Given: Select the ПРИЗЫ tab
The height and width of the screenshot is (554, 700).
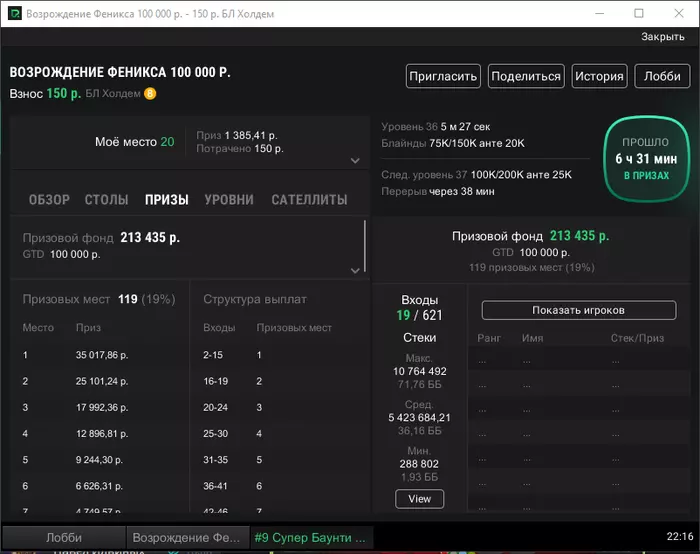Looking at the screenshot, I should click(167, 200).
